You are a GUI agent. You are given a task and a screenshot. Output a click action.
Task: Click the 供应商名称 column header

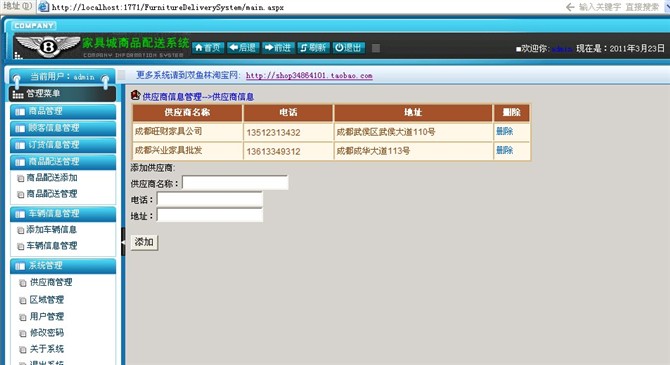(187, 113)
